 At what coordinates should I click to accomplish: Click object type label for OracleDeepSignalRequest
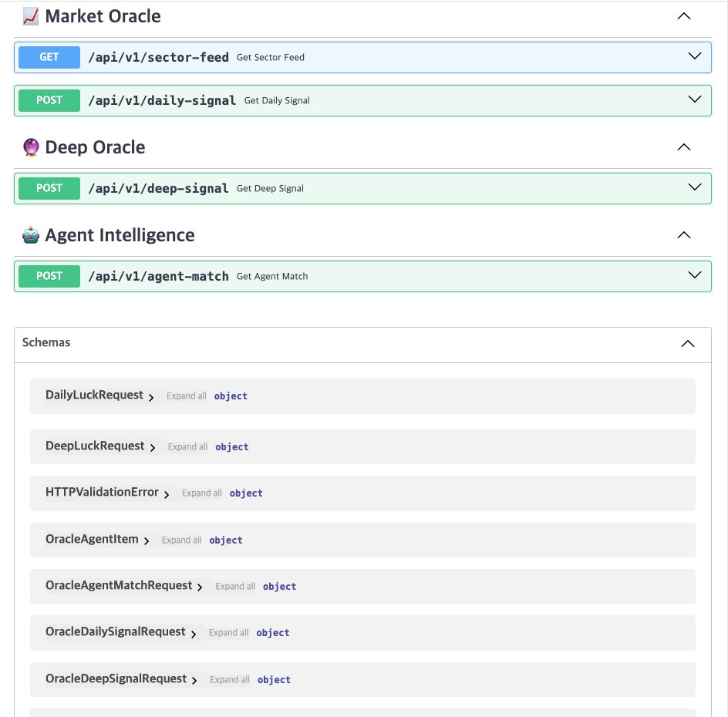274,680
